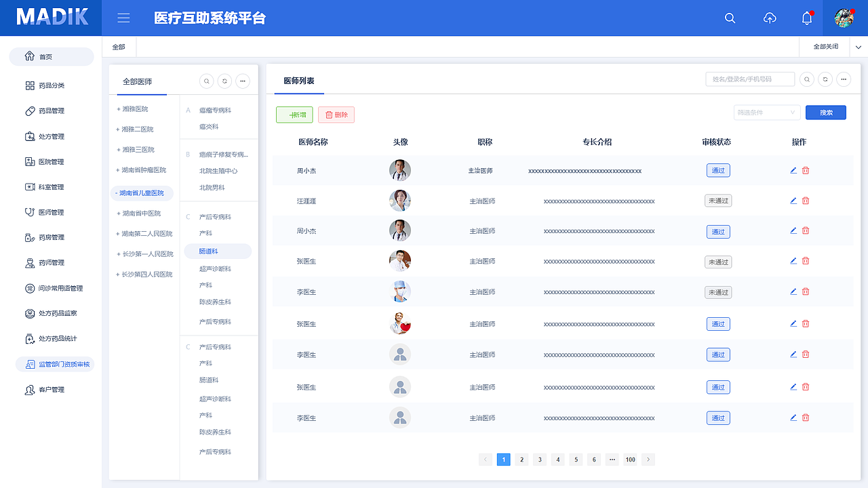868x488 pixels.
Task: Open the notification bell with red badge
Action: pos(806,18)
